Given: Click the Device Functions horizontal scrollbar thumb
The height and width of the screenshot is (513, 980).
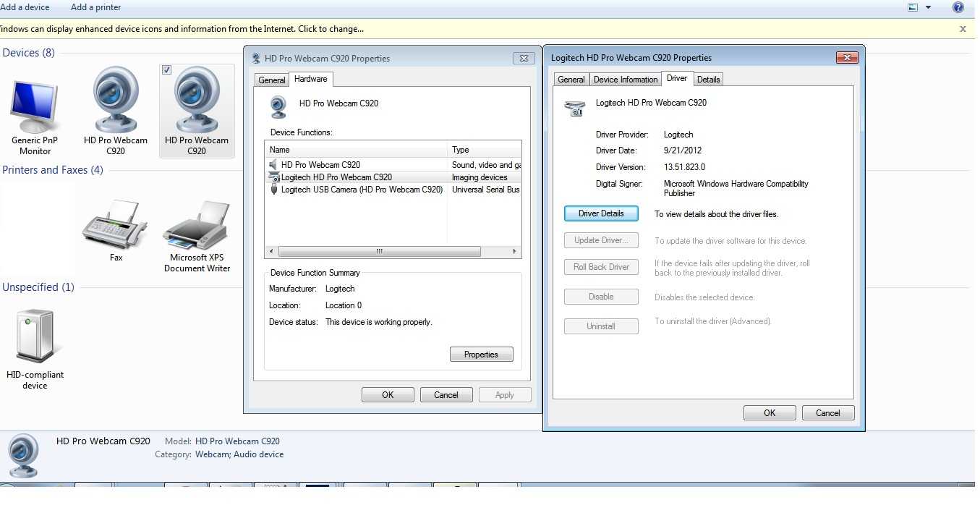Looking at the screenshot, I should pyautogui.click(x=379, y=252).
